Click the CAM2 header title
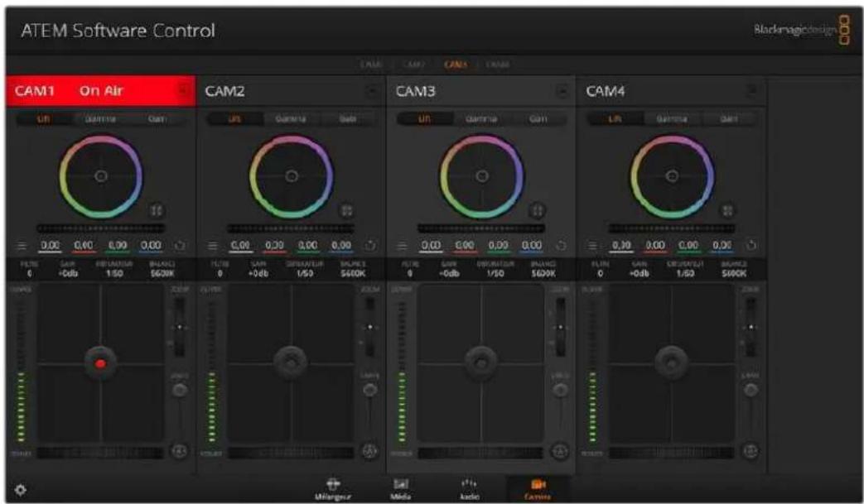 [224, 91]
